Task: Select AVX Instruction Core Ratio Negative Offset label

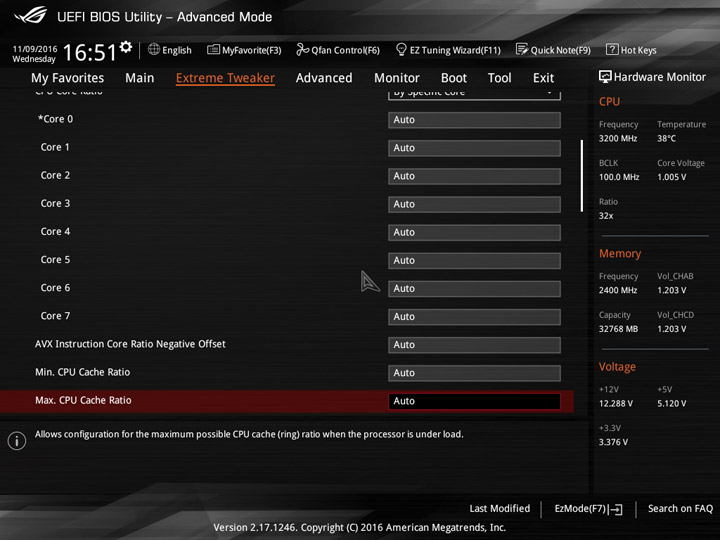Action: pos(130,344)
